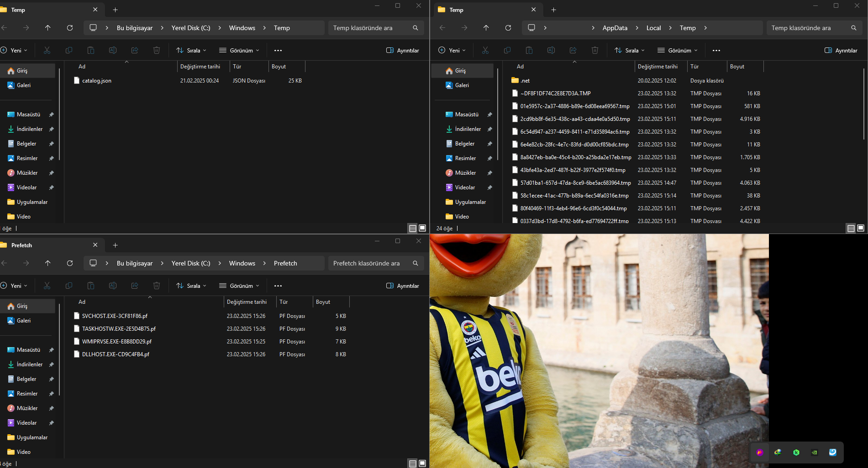Open the Görünüm dropdown in the Windows Temp window
The width and height of the screenshot is (868, 468).
pyautogui.click(x=239, y=51)
